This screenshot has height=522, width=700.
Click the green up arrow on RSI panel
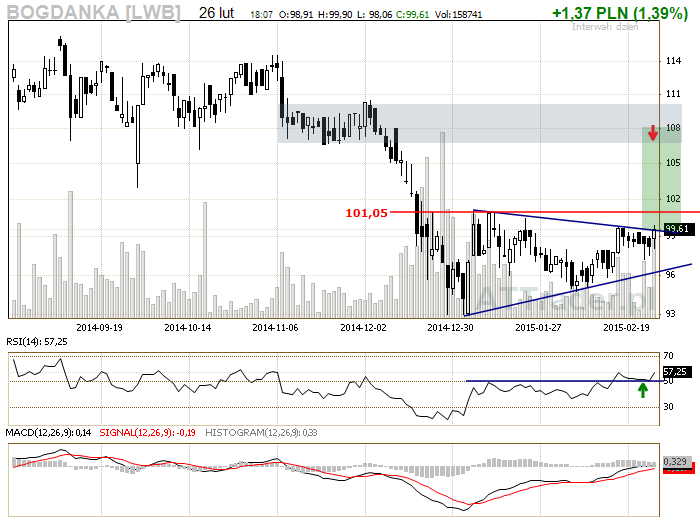click(642, 391)
